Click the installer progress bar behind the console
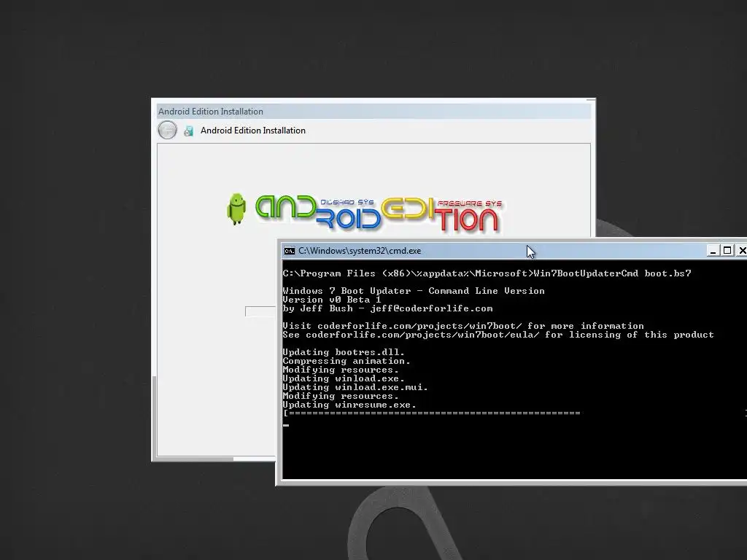This screenshot has width=747, height=560. click(260, 311)
